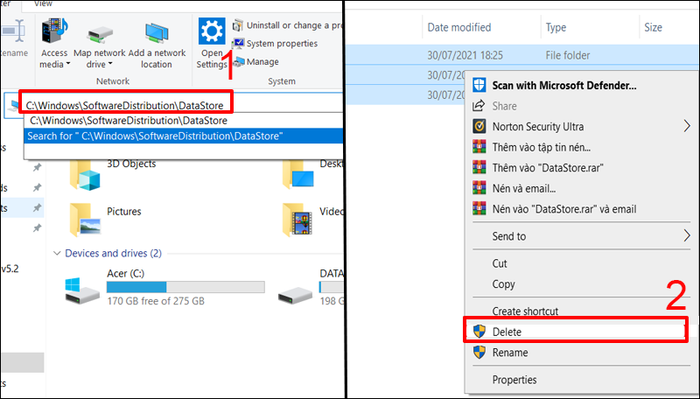Screen dimensions: 700x399
Task: Click Manage in the System group
Action: [256, 62]
